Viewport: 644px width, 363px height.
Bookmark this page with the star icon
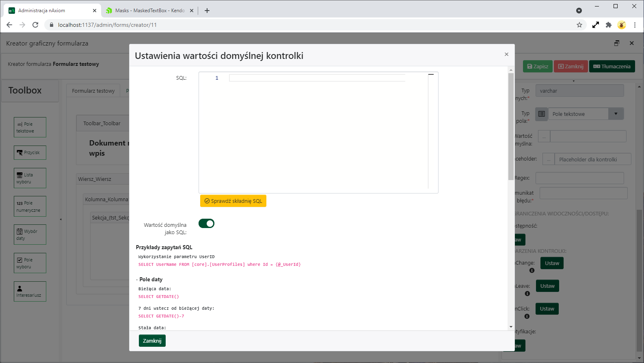click(x=579, y=25)
